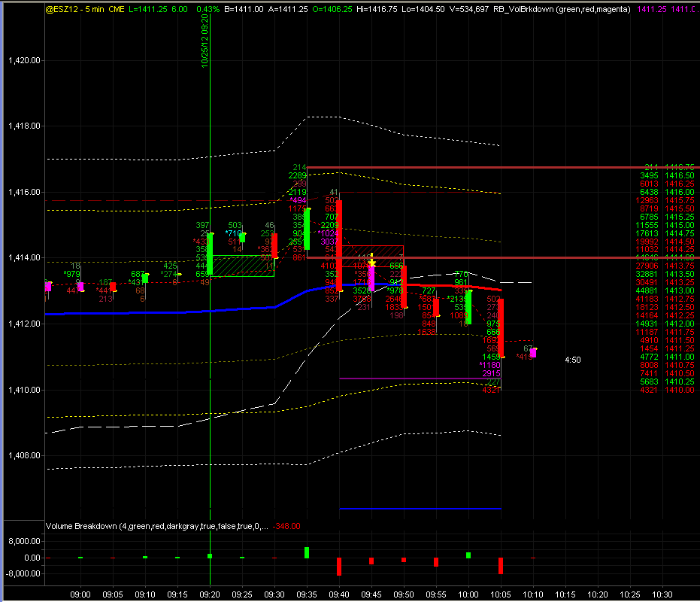Click the 1,408.00 price axis label

click(25, 455)
